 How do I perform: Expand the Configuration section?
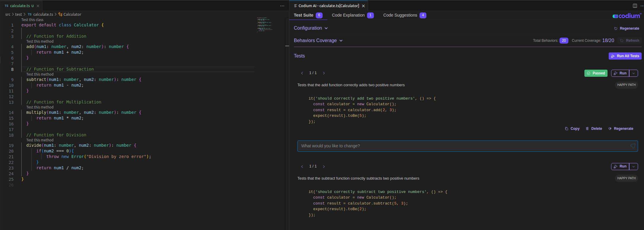[x=311, y=28]
